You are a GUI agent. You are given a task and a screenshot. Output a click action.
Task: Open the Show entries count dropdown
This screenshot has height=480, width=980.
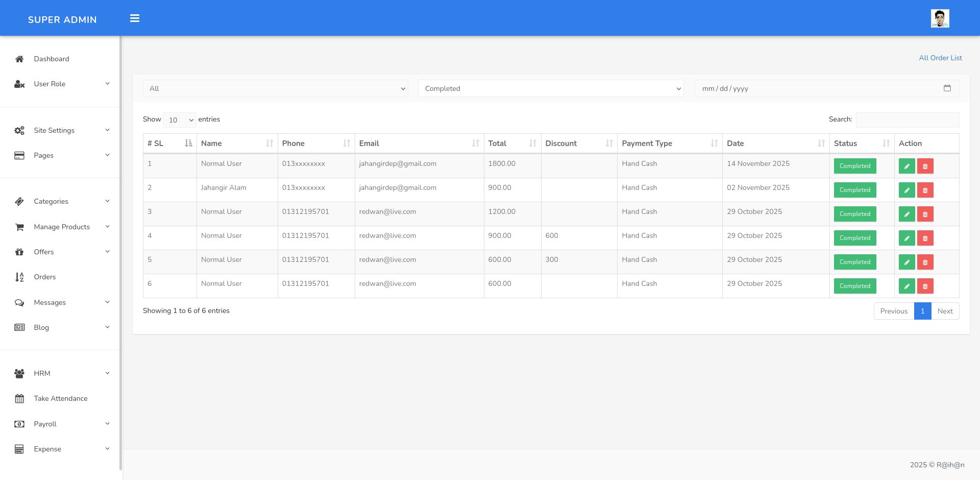click(x=180, y=120)
